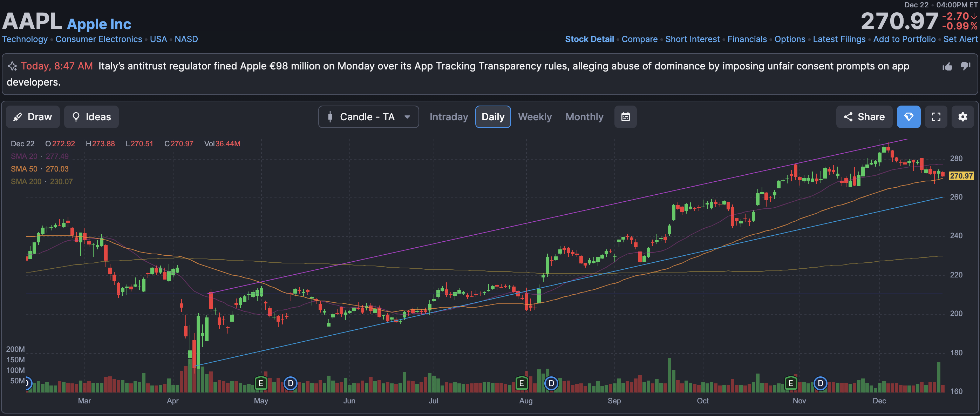Click the sparkle icon beside news time
Screen dimensions: 980x416
(12, 66)
